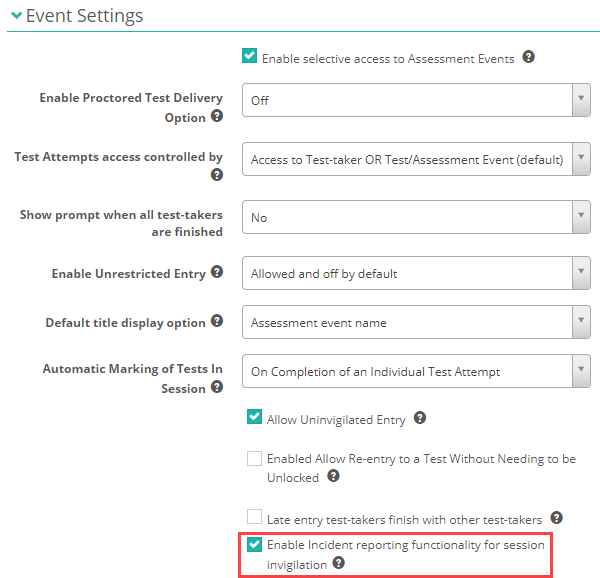Viewport: 600px width, 578px height.
Task: View help for Automatic Marking of Tests
Action: (x=216, y=388)
